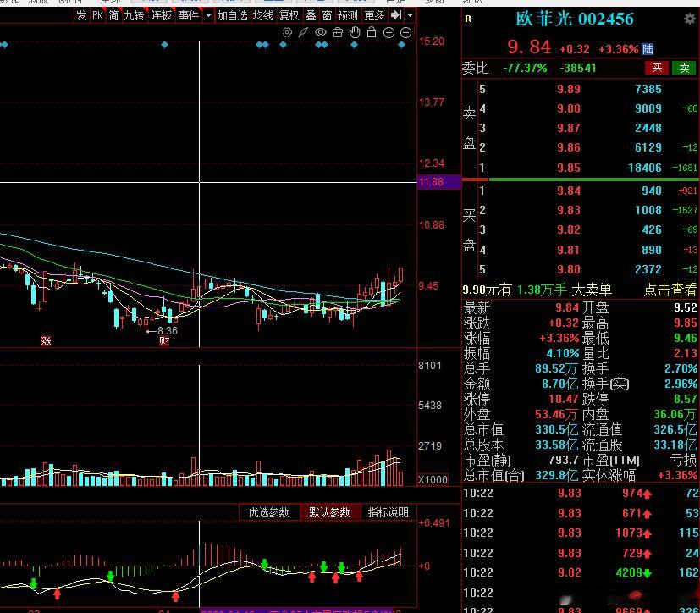Open 更多 more options menu

click(x=374, y=15)
